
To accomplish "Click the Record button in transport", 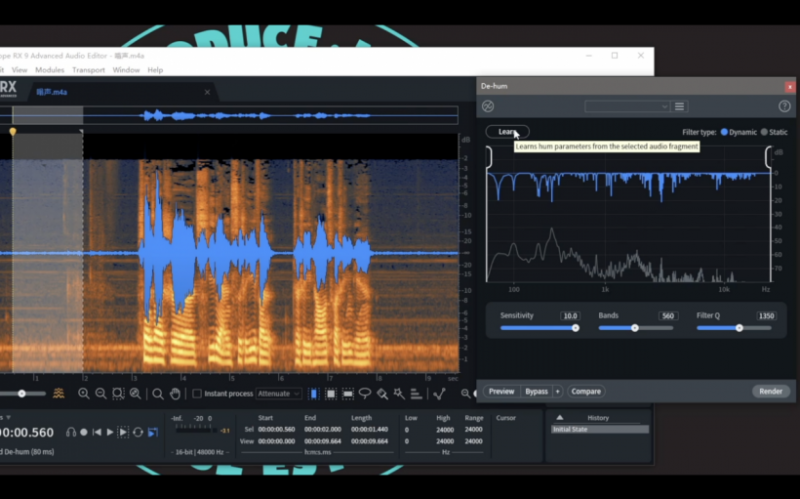I will click(x=84, y=432).
